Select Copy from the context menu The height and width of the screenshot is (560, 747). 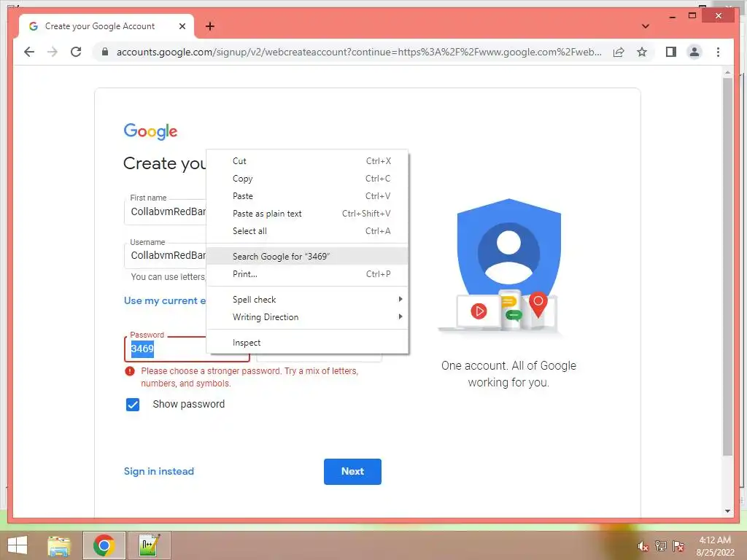click(307, 179)
